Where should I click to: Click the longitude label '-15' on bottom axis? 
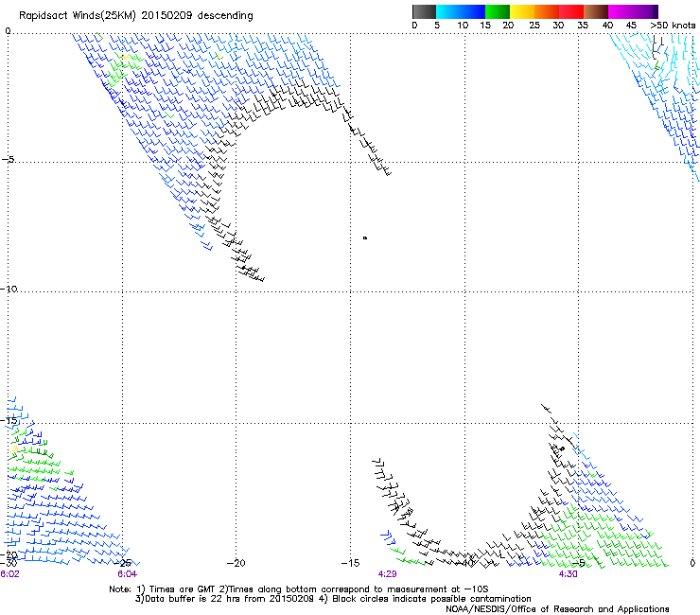coord(350,563)
